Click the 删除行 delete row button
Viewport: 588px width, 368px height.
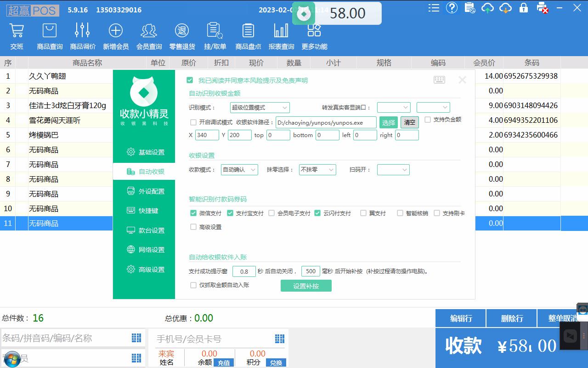[512, 318]
